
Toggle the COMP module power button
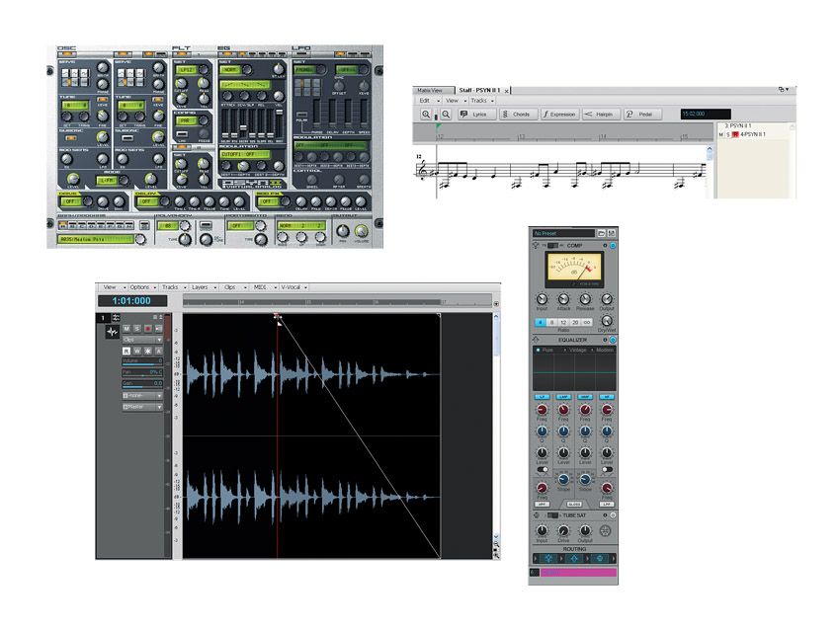click(613, 246)
